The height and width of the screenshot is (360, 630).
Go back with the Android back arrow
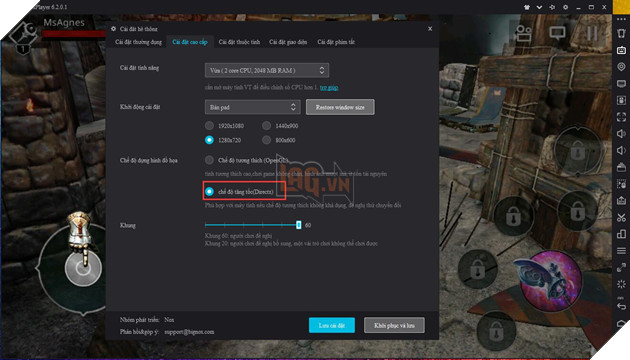[621, 306]
